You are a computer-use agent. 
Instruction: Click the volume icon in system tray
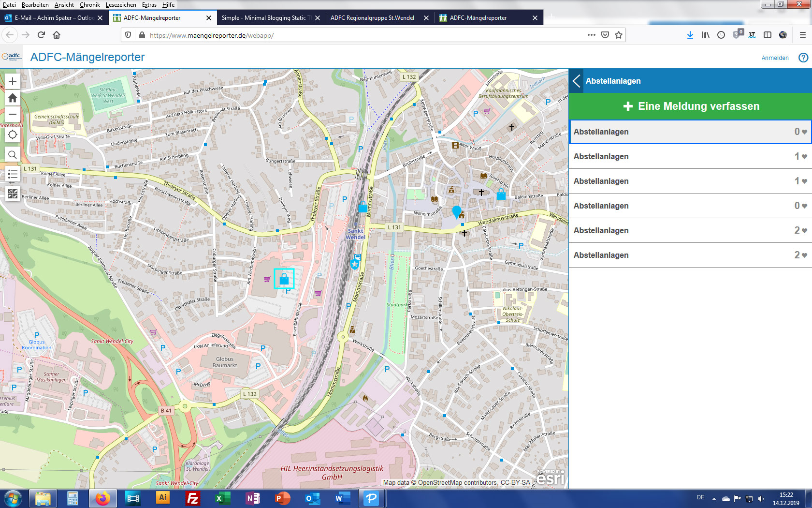761,498
